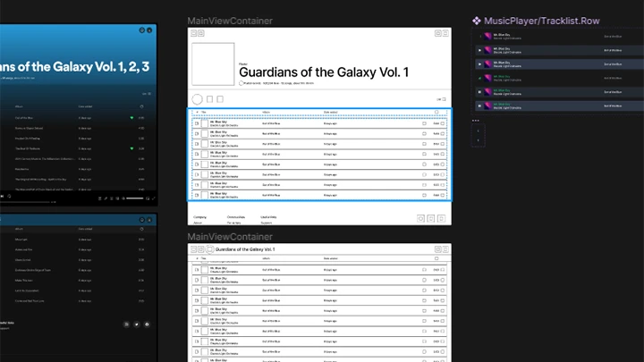Open queue icon in dark player bar
This screenshot has height=362, width=644.
click(x=111, y=198)
